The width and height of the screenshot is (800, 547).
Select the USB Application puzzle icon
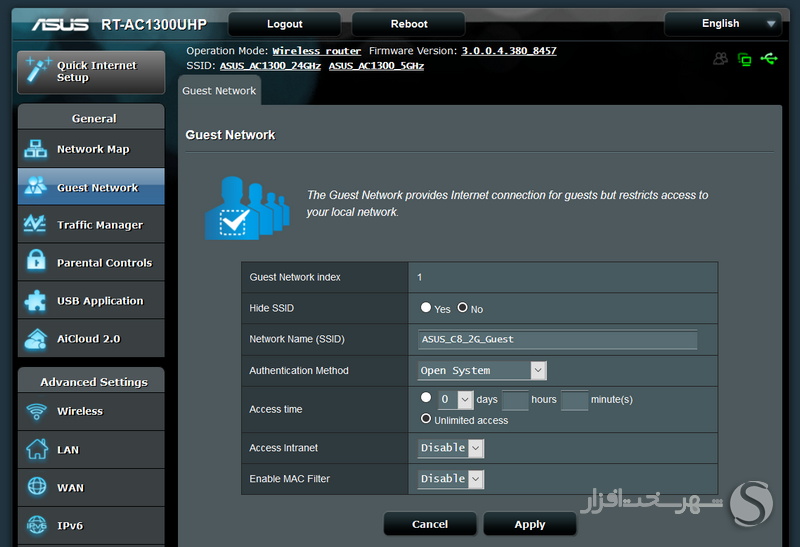(x=35, y=300)
